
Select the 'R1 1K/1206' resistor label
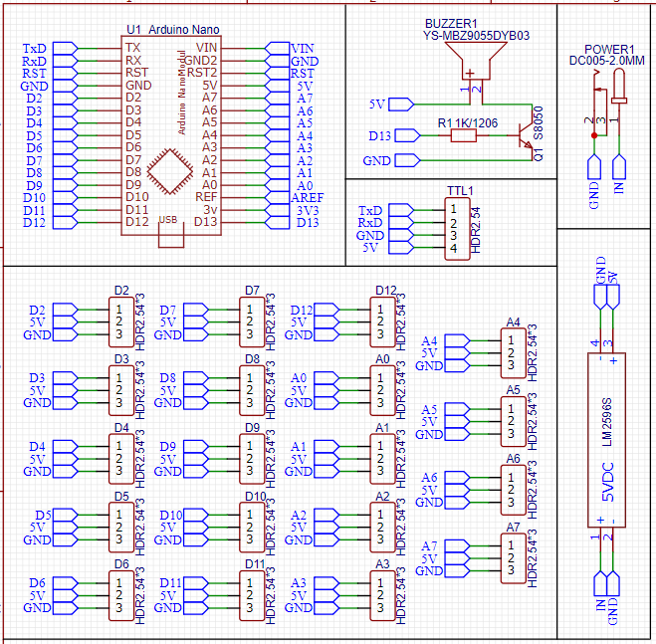pos(468,123)
